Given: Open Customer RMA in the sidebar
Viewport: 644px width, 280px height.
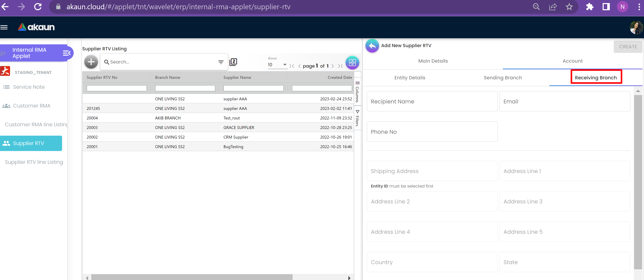Looking at the screenshot, I should coord(31,106).
